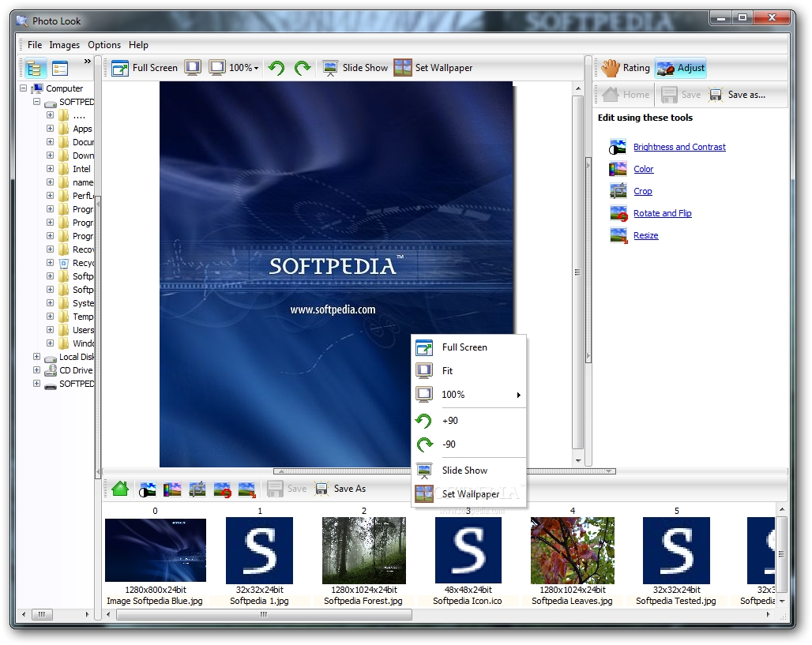Viewport: 812px width, 645px height.
Task: Click crop icon in bottom toolbar
Action: [x=197, y=489]
